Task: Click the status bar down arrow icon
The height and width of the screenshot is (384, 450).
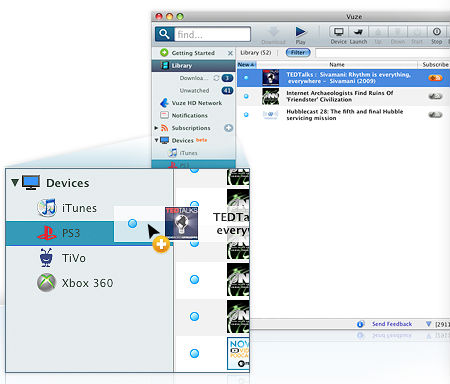Action: 429,324
